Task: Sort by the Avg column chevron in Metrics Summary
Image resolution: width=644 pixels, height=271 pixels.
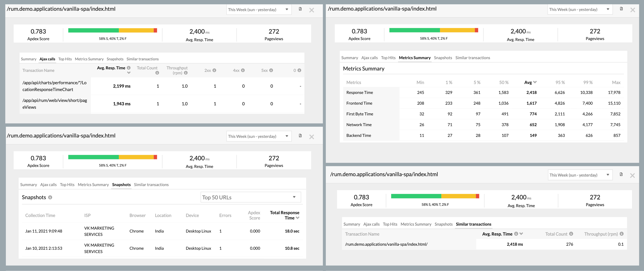Action: point(535,82)
